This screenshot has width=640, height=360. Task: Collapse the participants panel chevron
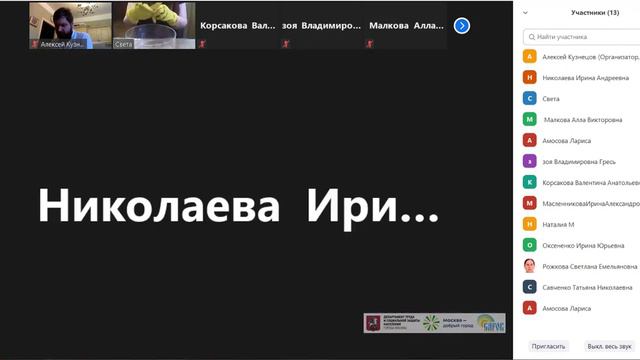525,13
